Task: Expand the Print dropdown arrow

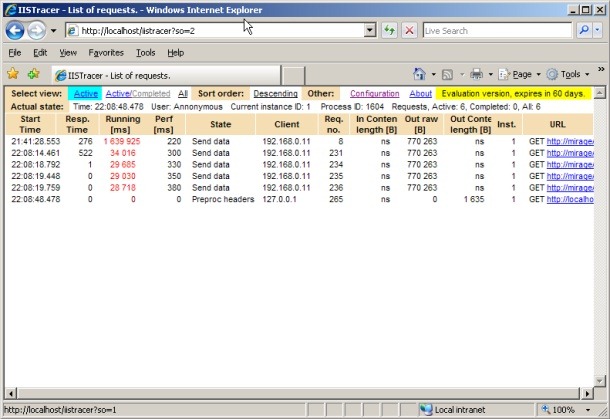Action: 491,74
